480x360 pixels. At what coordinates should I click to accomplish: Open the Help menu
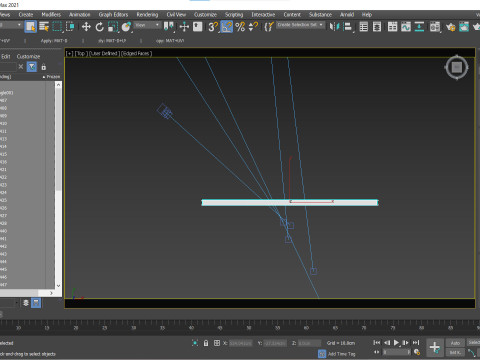[367, 15]
